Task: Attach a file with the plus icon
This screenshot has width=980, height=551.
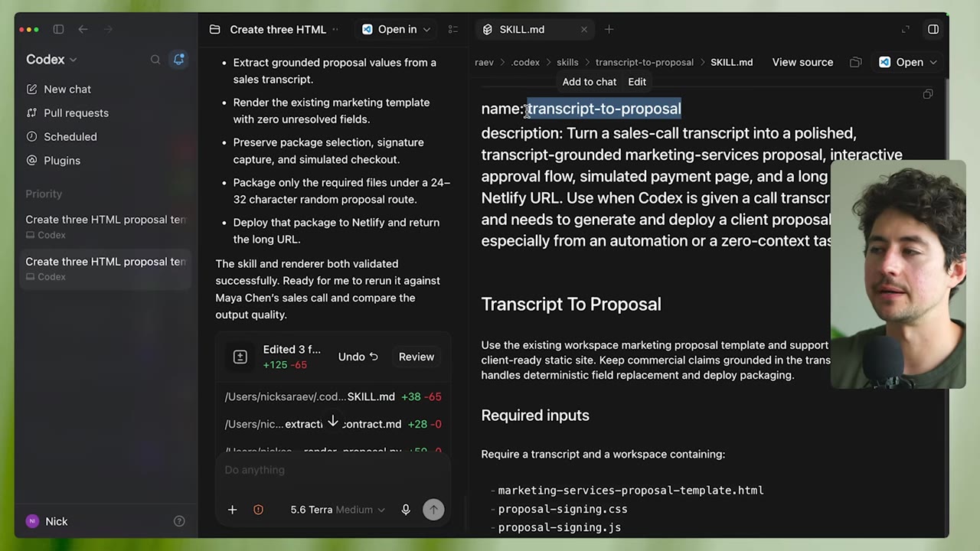Action: [232, 510]
